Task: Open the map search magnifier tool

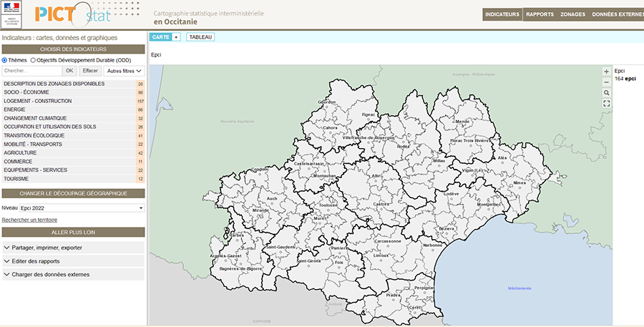Action: pyautogui.click(x=607, y=93)
